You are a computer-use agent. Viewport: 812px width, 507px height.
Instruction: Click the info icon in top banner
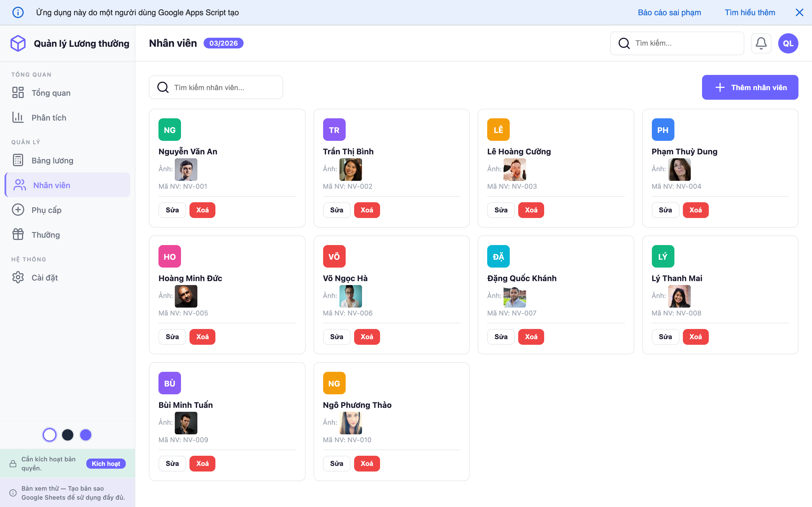click(18, 12)
